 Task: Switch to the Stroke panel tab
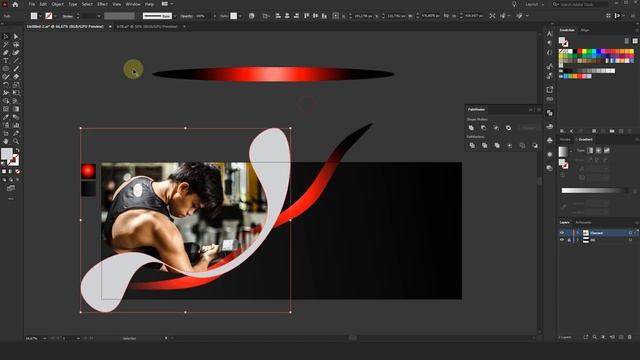coord(565,140)
